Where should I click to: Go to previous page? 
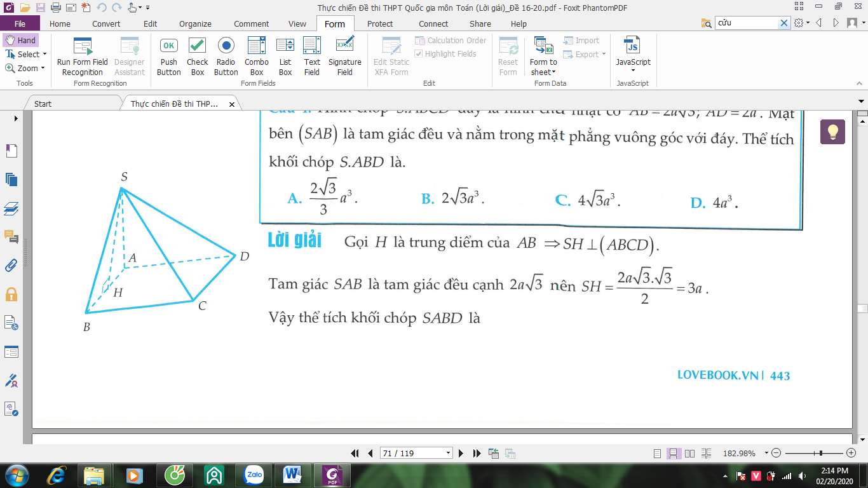click(370, 453)
